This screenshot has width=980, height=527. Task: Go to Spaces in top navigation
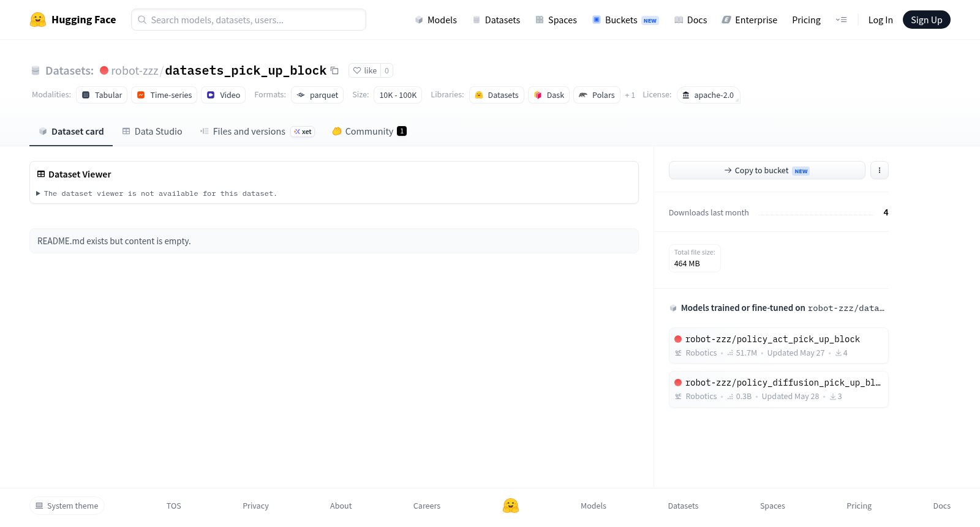[x=556, y=20]
